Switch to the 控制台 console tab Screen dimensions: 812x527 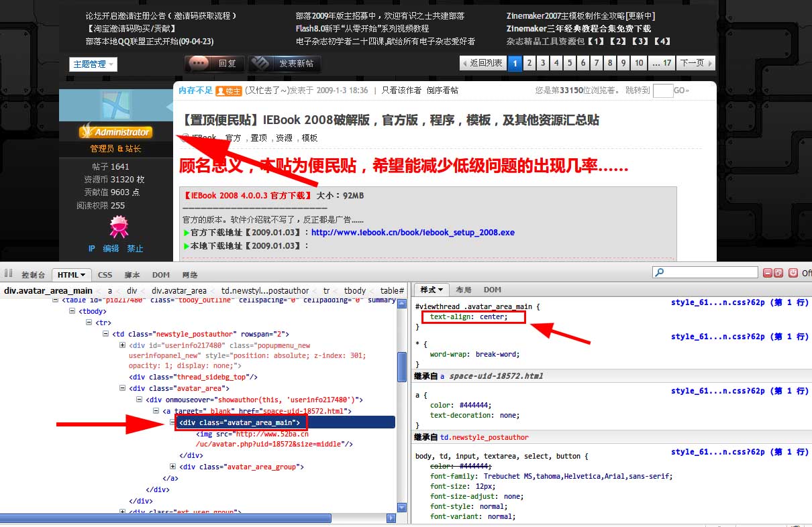point(34,275)
